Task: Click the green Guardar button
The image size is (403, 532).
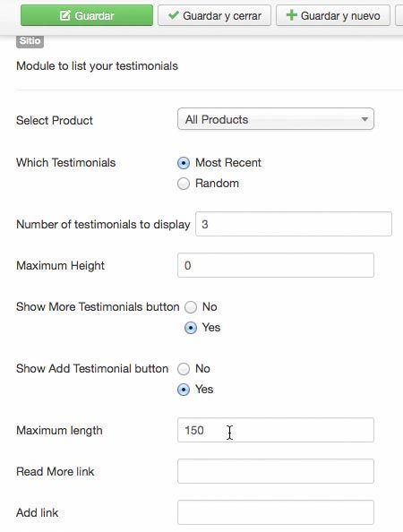Action: 87,15
